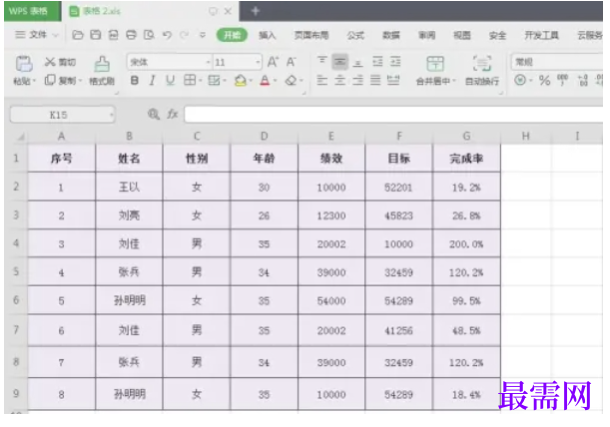This screenshot has width=610, height=427.
Task: Open the font name dropdown (宋体)
Action: pyautogui.click(x=208, y=62)
